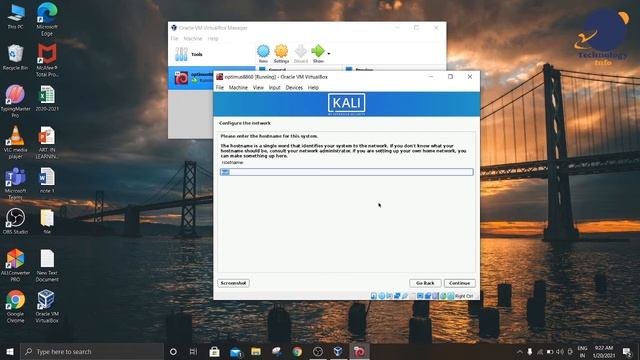
Task: Click the This PC desktop icon
Action: click(16, 16)
